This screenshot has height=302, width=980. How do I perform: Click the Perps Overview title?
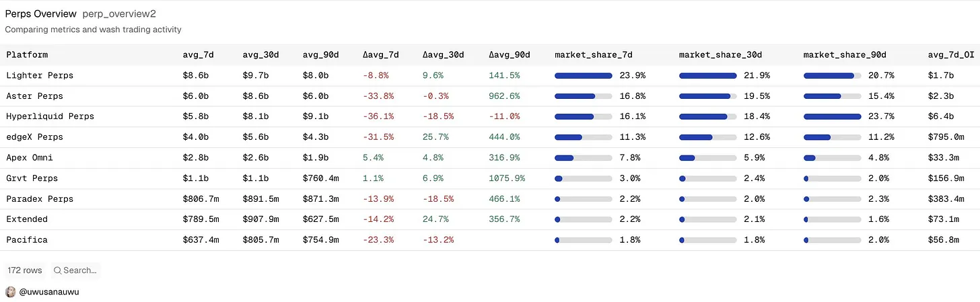click(40, 13)
